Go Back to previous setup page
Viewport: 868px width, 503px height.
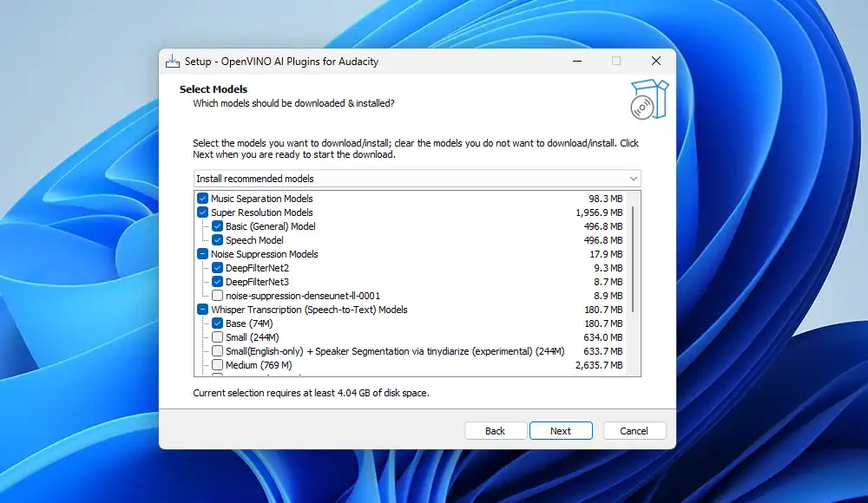point(495,431)
